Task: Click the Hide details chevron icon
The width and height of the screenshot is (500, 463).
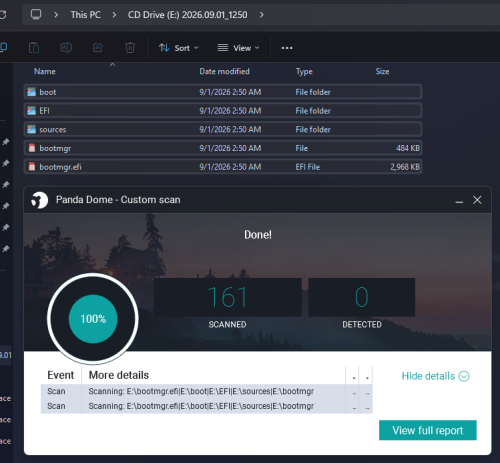Action: pyautogui.click(x=464, y=376)
